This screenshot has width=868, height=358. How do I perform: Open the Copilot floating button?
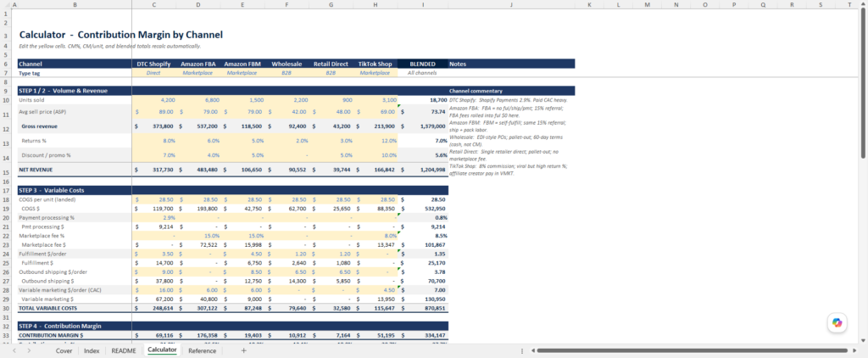837,322
